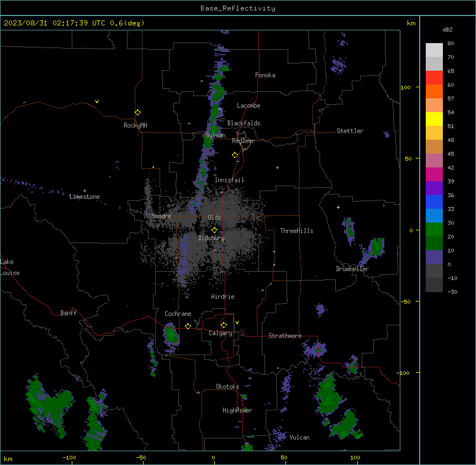Click the green storm cell northeast of Drumheller

[x=377, y=246]
